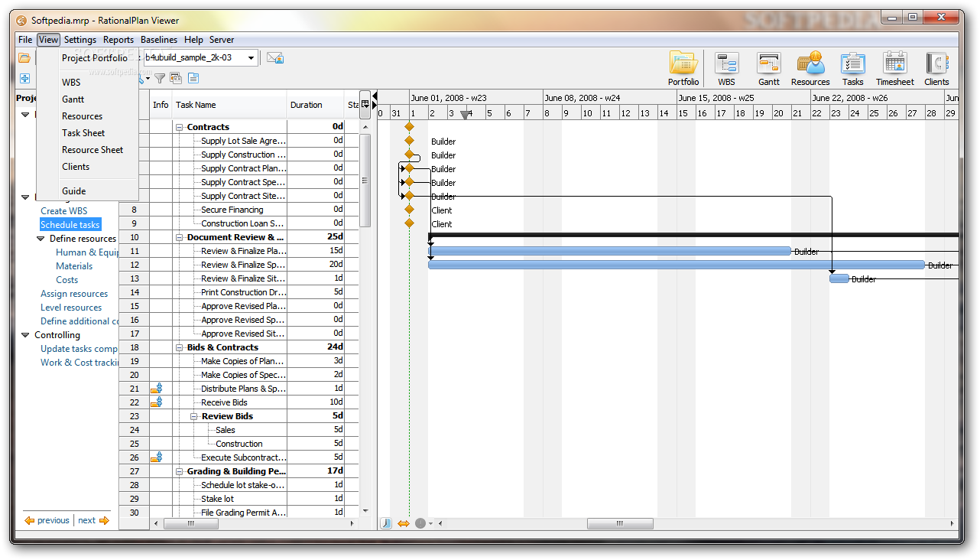This screenshot has height=560, width=980.
Task: Click the Costs guide link
Action: pyautogui.click(x=67, y=280)
